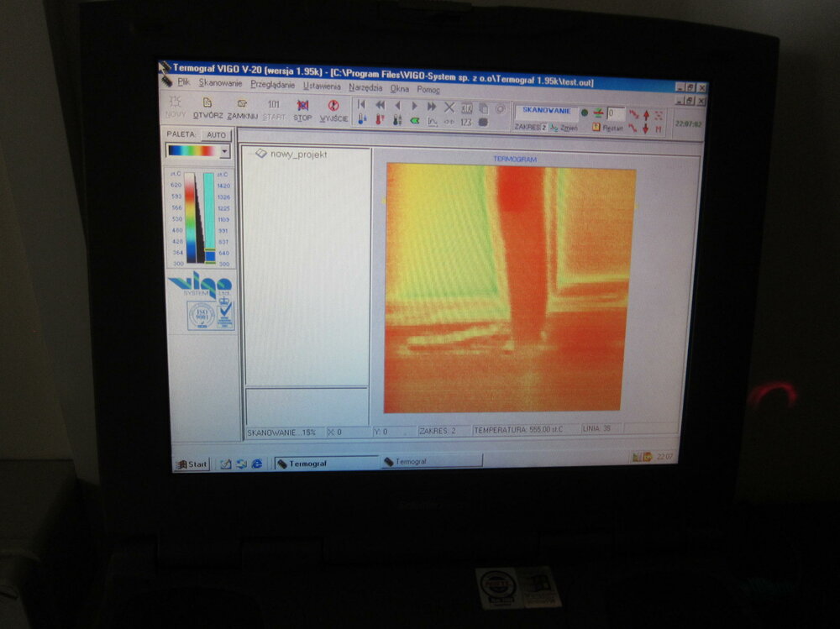
Task: Click the Restart button
Action: [x=607, y=128]
